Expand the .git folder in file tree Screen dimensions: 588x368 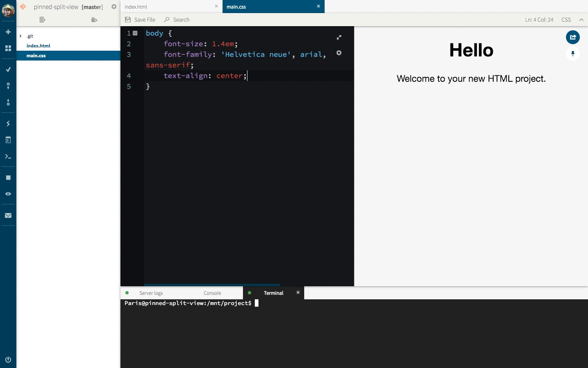20,36
